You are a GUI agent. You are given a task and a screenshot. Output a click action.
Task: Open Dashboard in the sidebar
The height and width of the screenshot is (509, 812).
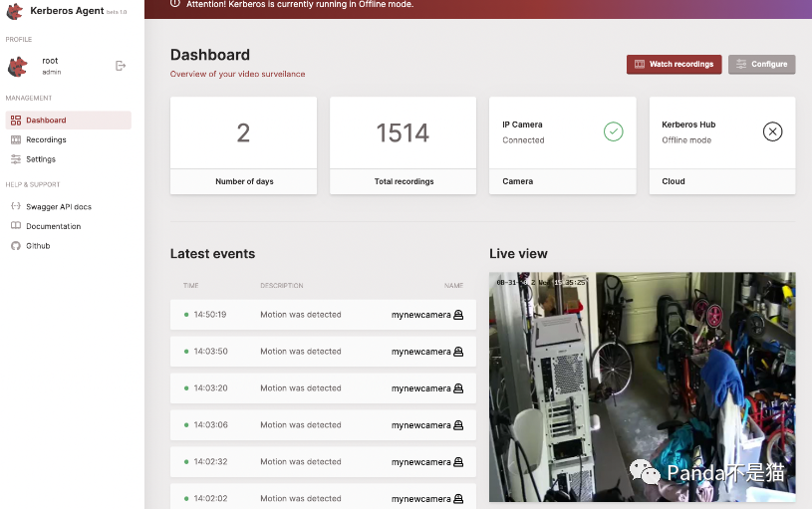(x=69, y=121)
